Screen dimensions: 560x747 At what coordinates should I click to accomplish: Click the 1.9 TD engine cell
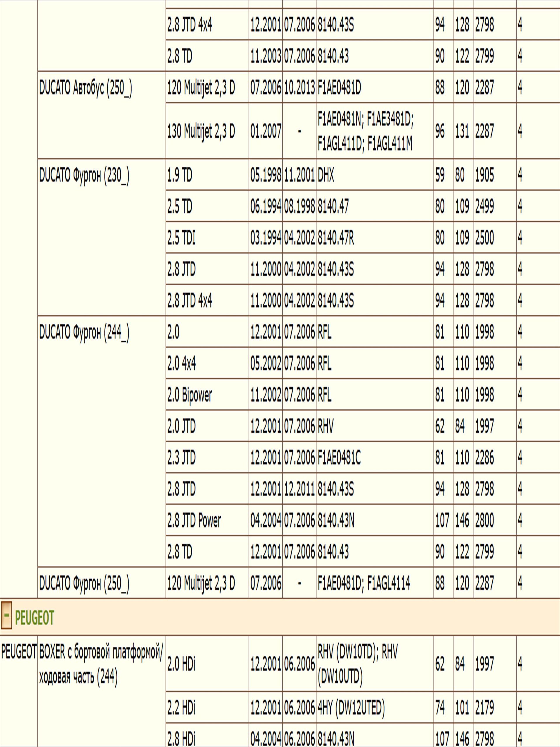(x=207, y=175)
